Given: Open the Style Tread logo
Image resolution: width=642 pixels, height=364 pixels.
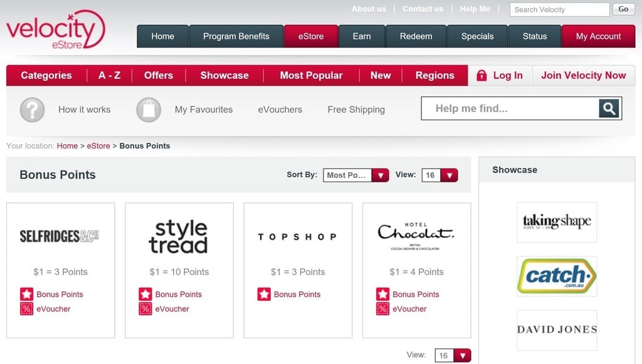Looking at the screenshot, I should pyautogui.click(x=179, y=237).
